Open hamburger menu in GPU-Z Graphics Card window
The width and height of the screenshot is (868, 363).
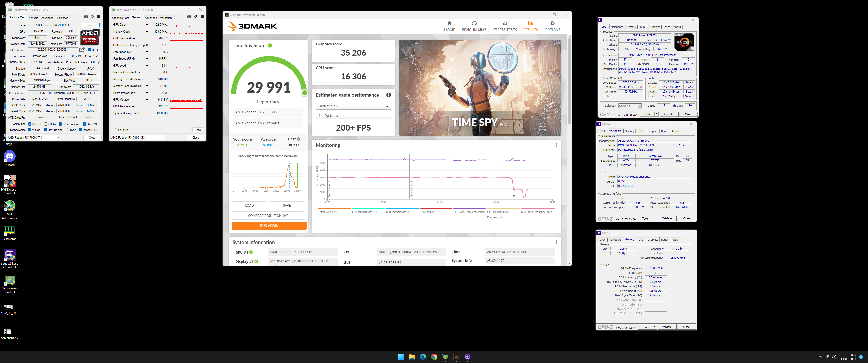click(x=99, y=16)
